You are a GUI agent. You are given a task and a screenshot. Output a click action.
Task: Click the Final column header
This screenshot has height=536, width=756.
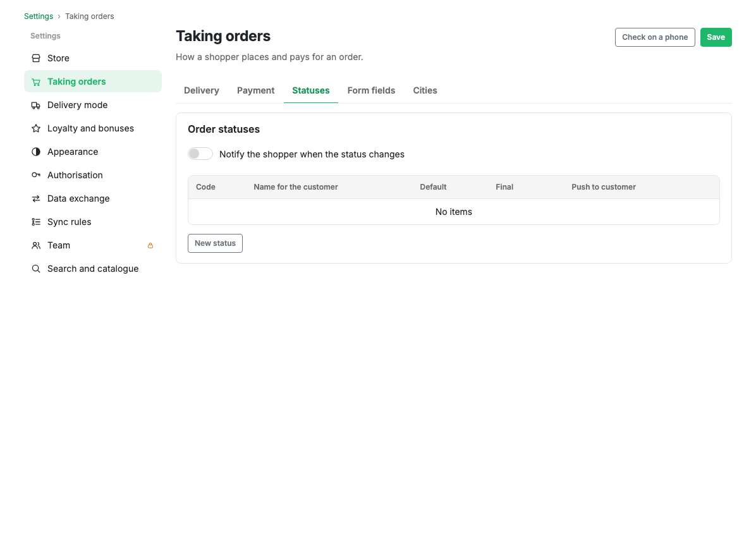pos(504,187)
